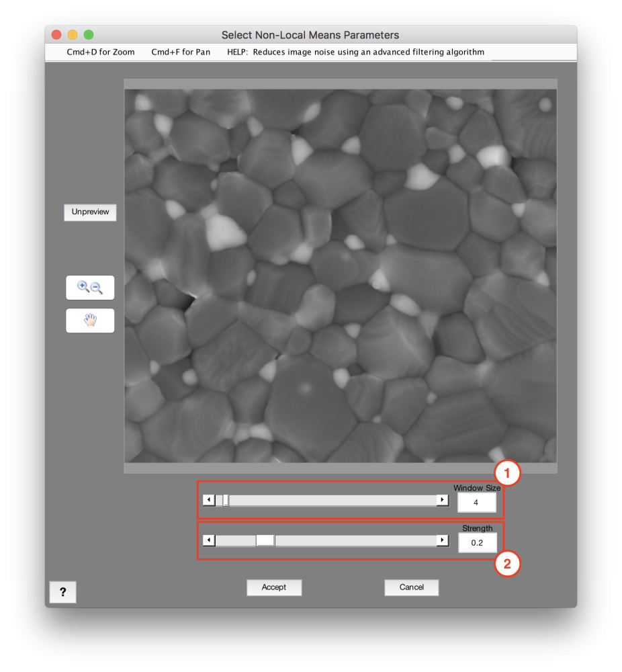Click the Window Size label
The height and width of the screenshot is (672, 622).
(x=477, y=488)
